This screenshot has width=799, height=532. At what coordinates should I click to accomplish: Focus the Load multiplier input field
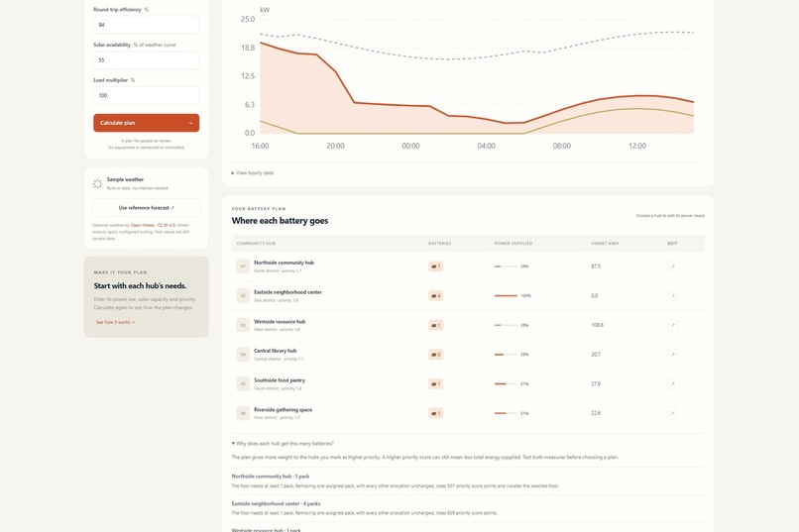coord(147,95)
